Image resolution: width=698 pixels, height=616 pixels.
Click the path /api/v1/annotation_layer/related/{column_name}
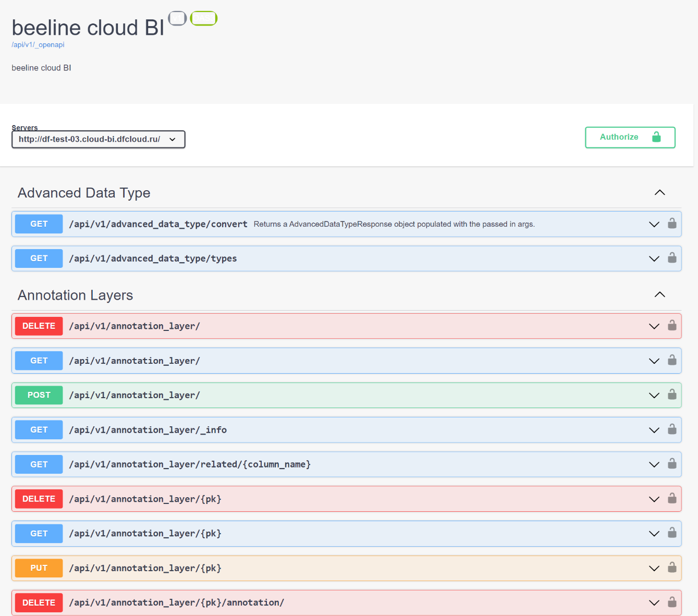190,464
